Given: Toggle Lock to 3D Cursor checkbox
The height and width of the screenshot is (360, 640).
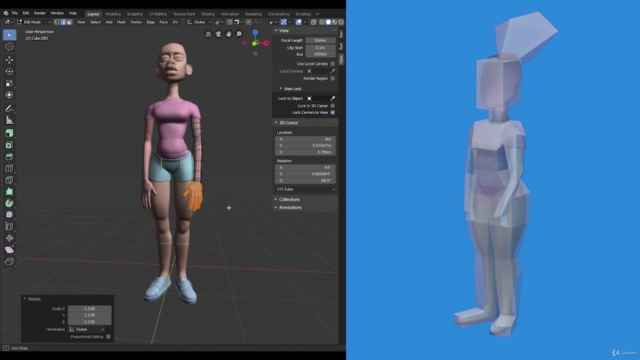Looking at the screenshot, I should 332,106.
